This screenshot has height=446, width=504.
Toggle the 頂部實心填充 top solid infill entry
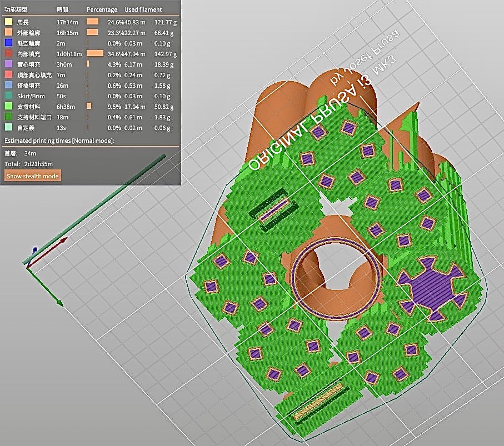(x=33, y=74)
